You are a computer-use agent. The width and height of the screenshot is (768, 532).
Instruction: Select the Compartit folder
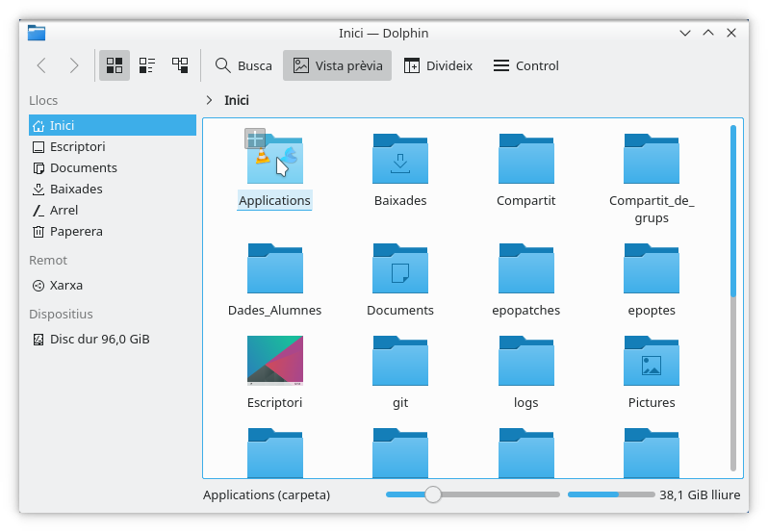526,159
